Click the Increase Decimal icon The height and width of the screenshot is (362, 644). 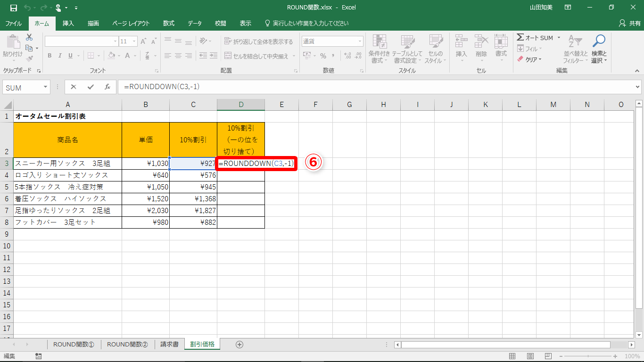348,56
